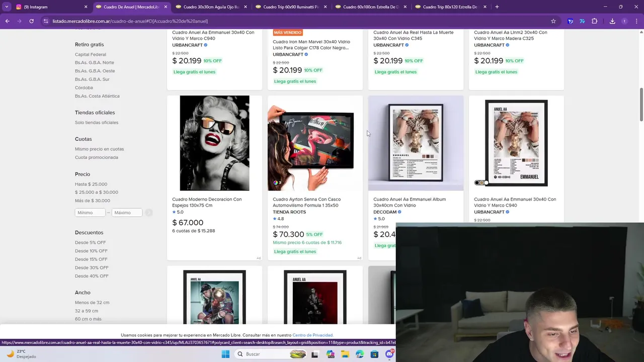Image resolution: width=644 pixels, height=362 pixels.
Task: Open Cuadro Anuel Aa Emmanuel Album image
Action: tap(416, 143)
